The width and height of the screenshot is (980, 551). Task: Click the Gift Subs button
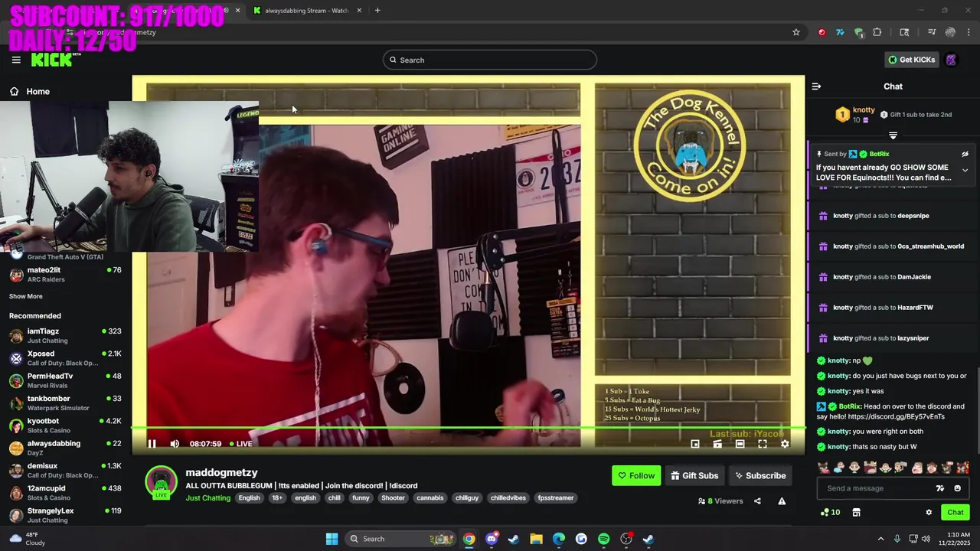pos(694,476)
